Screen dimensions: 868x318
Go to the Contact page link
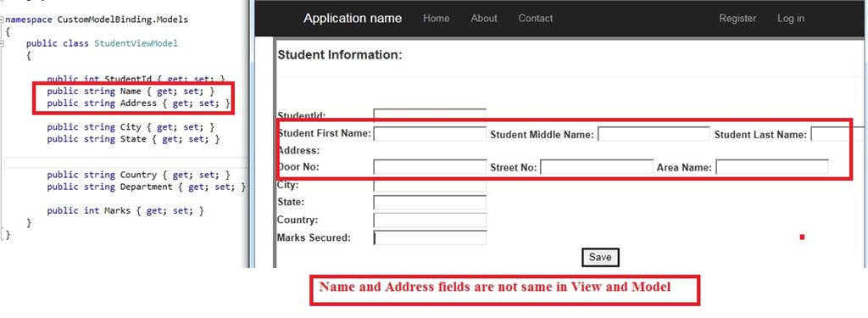536,19
